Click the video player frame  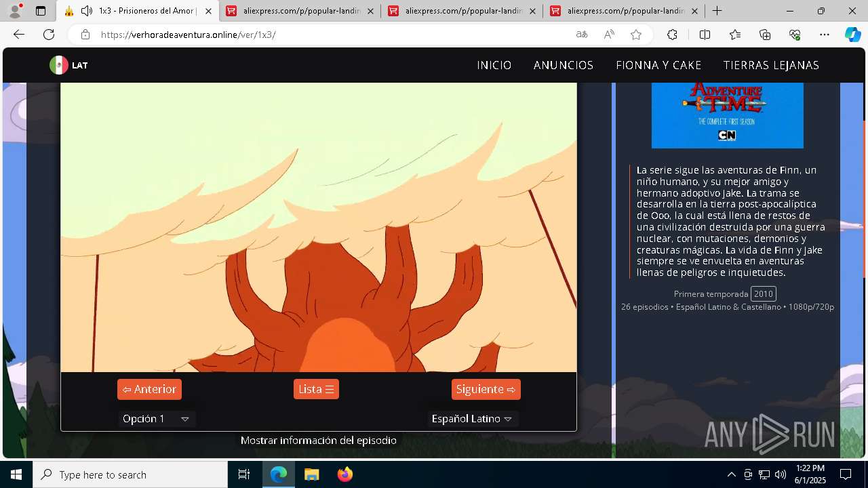pyautogui.click(x=319, y=227)
